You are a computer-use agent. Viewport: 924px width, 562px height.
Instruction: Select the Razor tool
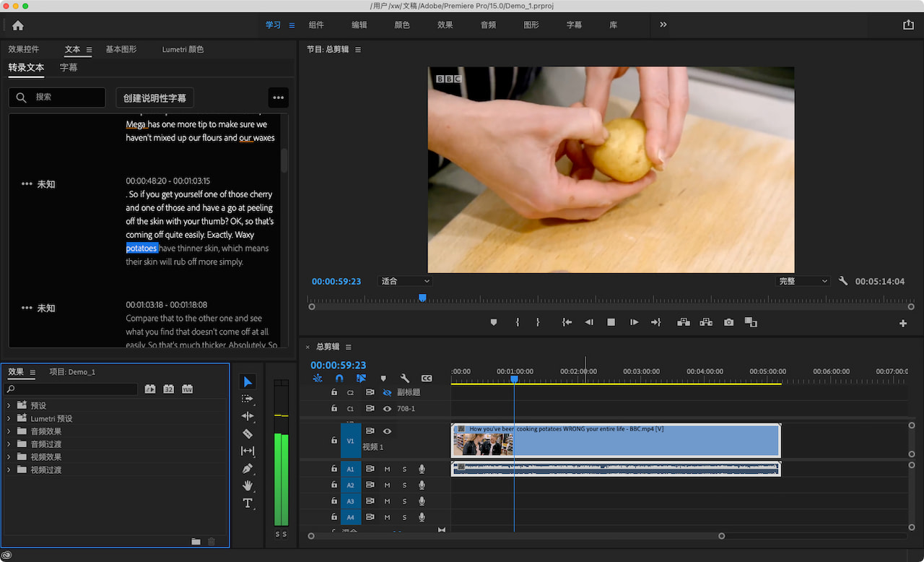tap(248, 433)
